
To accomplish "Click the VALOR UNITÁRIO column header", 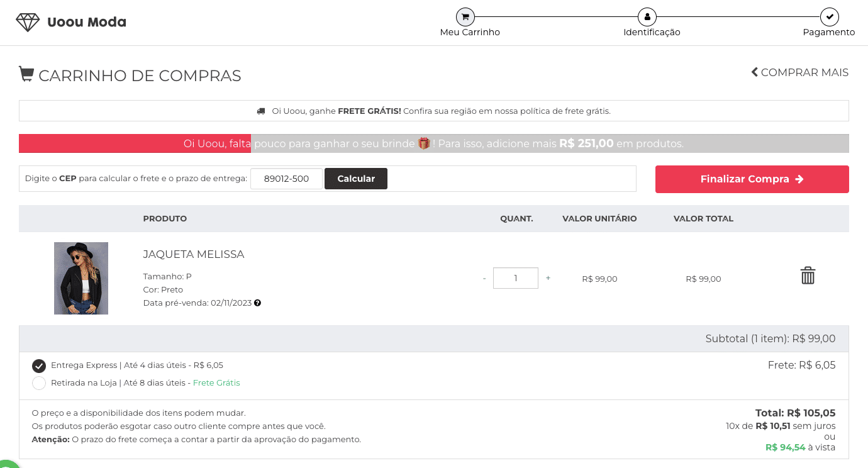I will pyautogui.click(x=599, y=219).
